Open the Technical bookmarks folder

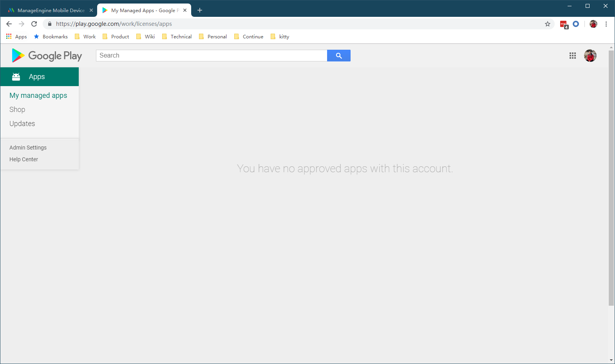click(177, 36)
